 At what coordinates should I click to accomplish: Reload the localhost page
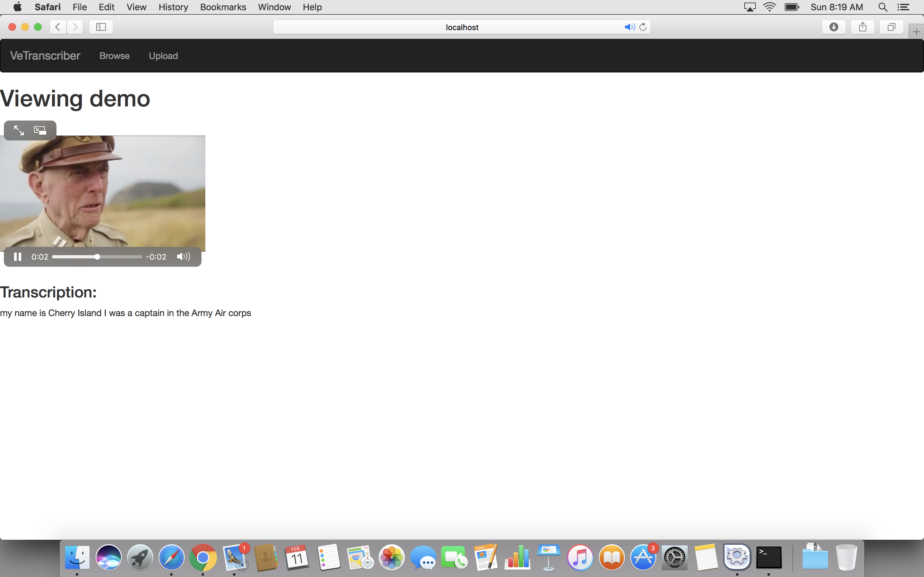click(x=643, y=27)
